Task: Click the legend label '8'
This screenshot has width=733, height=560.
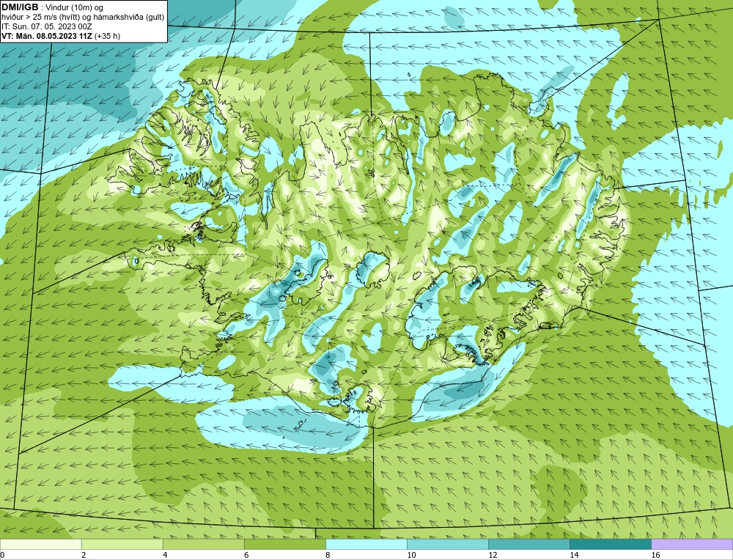Action: 328,555
